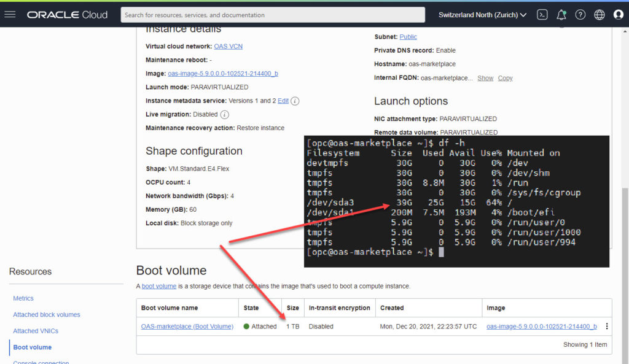This screenshot has width=629, height=364.
Task: Click the Boot volume section heading
Action: [x=171, y=271]
